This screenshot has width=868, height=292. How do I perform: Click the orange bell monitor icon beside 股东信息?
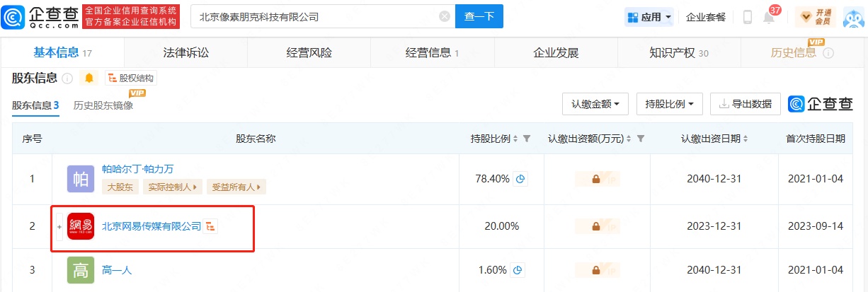(89, 78)
